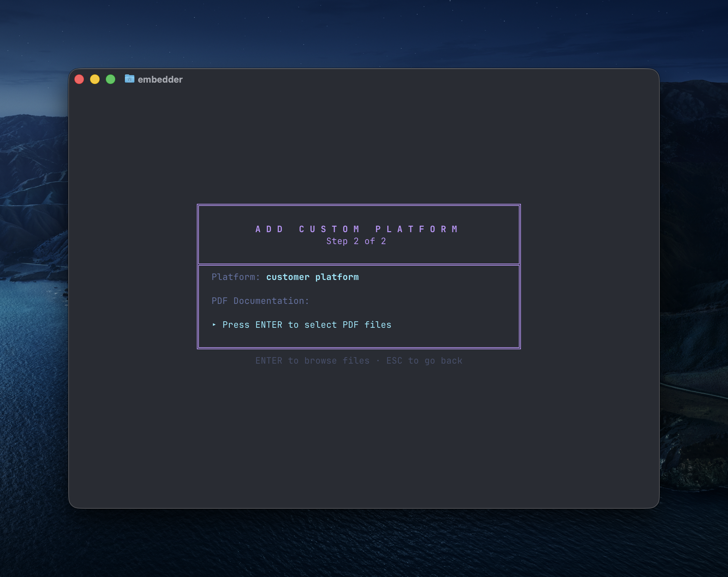Click the Step 2 of 2 label

tap(356, 241)
